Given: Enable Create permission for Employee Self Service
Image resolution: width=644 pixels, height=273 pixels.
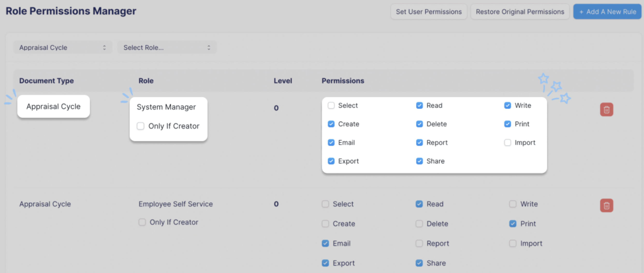Looking at the screenshot, I should (325, 223).
